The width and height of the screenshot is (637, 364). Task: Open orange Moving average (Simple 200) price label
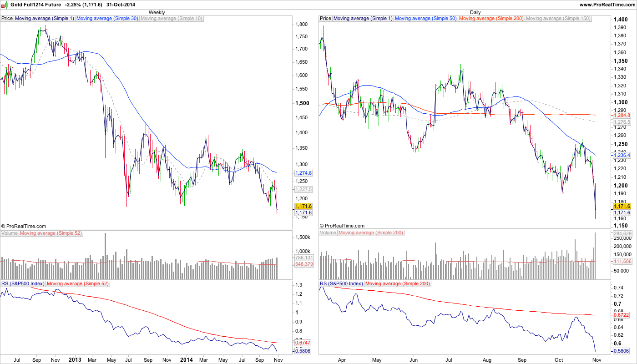click(x=491, y=19)
